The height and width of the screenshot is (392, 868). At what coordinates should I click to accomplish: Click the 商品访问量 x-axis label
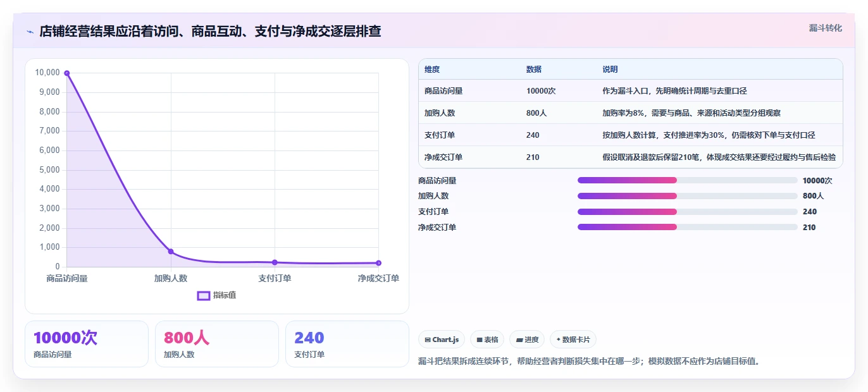pyautogui.click(x=67, y=278)
